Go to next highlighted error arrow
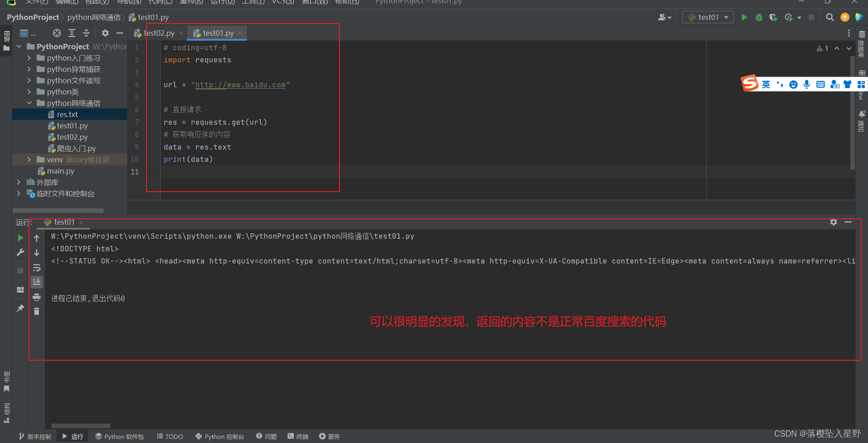The height and width of the screenshot is (443, 868). tap(849, 48)
